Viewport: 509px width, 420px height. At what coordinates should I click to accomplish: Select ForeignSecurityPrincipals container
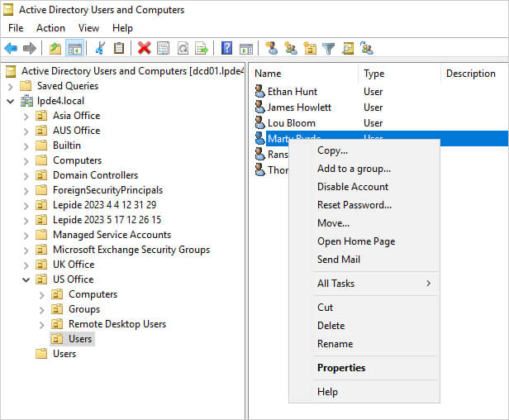107,190
